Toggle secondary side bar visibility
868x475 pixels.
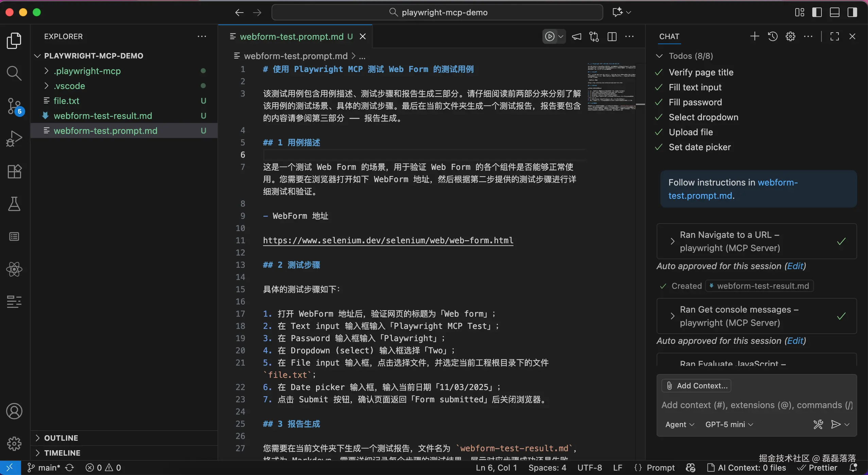point(852,12)
